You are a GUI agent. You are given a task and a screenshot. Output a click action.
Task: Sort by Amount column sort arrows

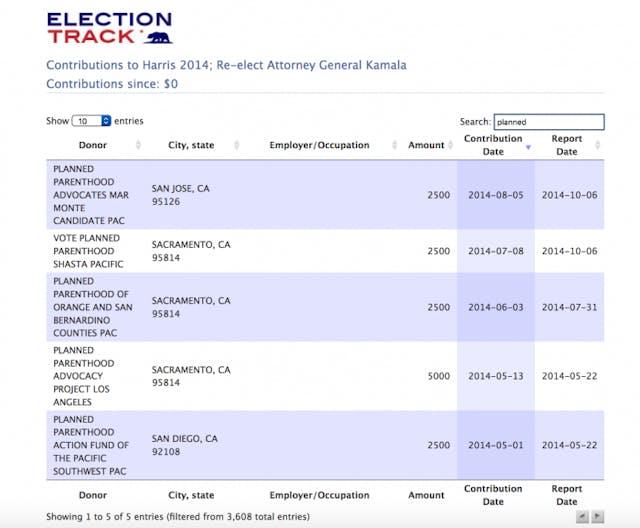pos(450,145)
